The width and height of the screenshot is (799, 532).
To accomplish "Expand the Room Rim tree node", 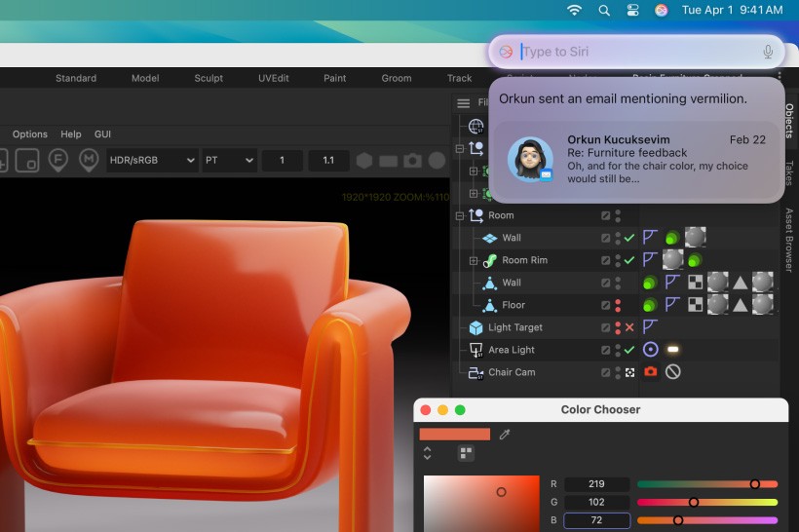I will [474, 260].
